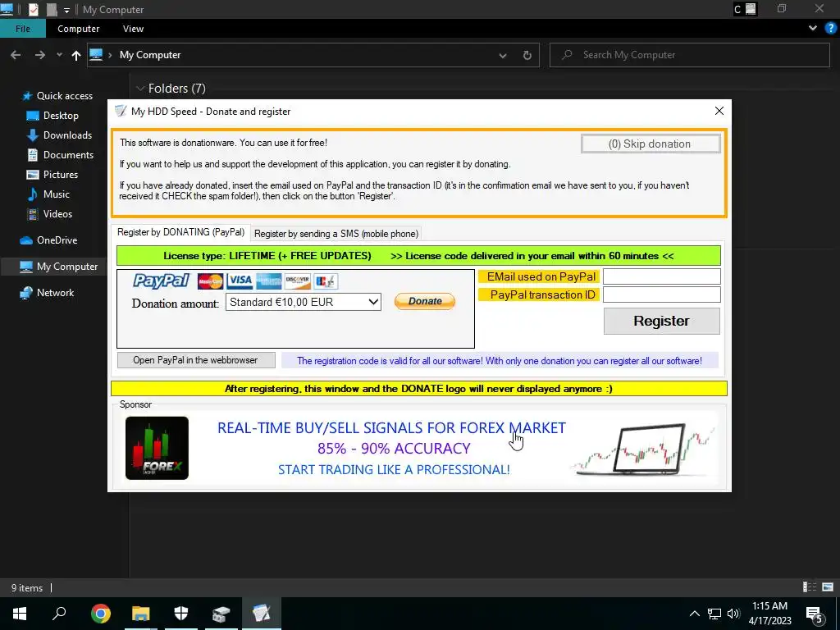Click the Forex sponsor banner headline
Image resolution: width=840 pixels, height=630 pixels.
391,427
